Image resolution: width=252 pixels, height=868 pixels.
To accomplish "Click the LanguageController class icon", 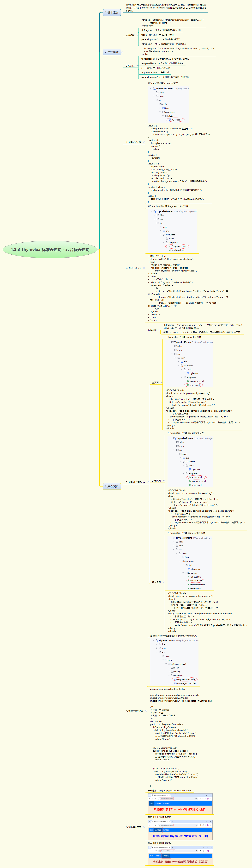I will (x=175, y=683).
